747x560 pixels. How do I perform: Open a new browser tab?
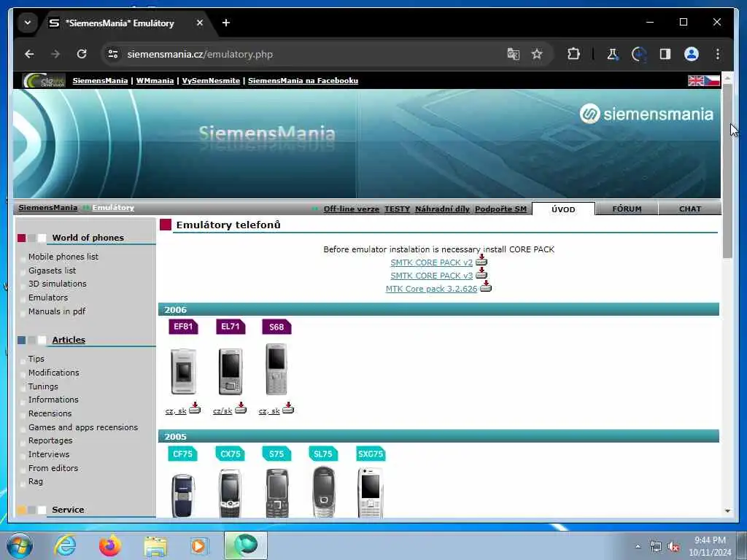(226, 23)
